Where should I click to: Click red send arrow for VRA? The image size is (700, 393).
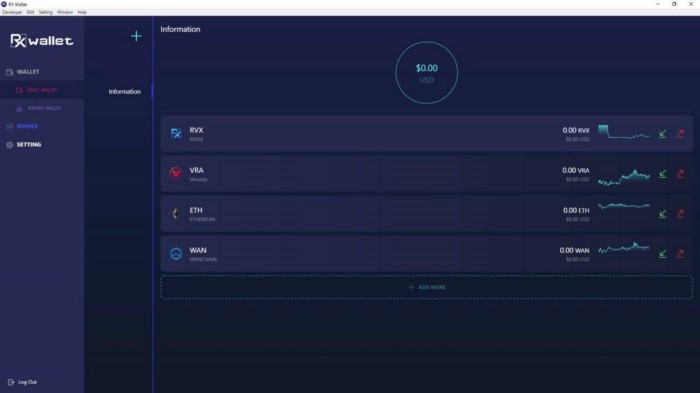[680, 174]
